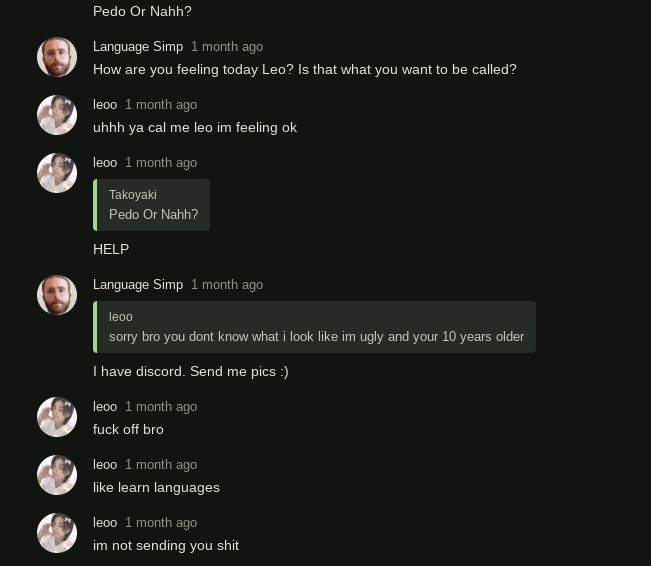
Task: Open leoo's avatar beside the Takoyaki quote reply
Action: (x=57, y=173)
